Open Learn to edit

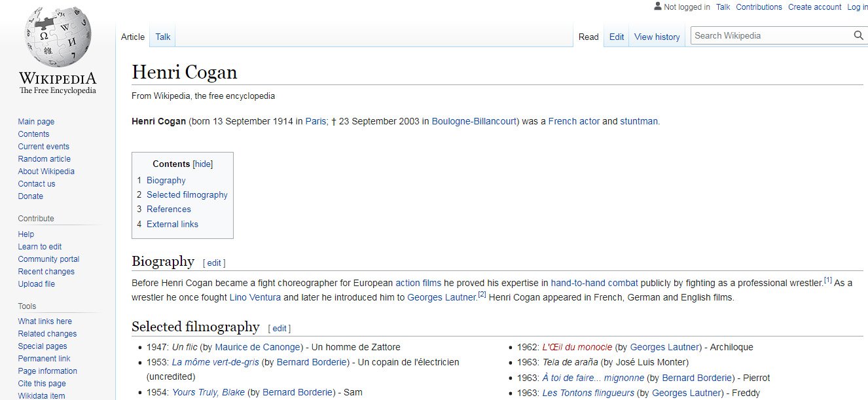click(x=40, y=247)
